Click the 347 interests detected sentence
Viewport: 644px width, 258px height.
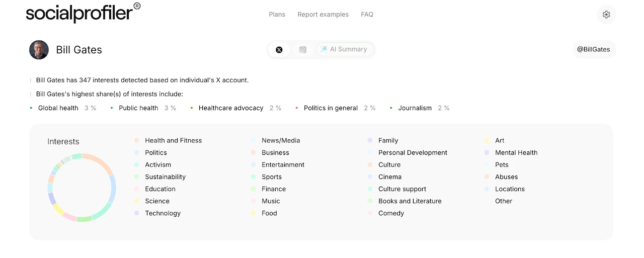[142, 80]
